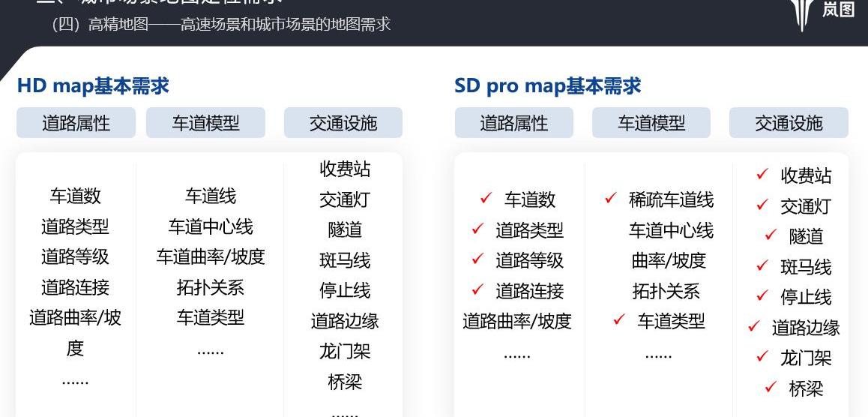868x417 pixels.
Task: Click the red checkmark next to 收费站
Action: (x=762, y=175)
